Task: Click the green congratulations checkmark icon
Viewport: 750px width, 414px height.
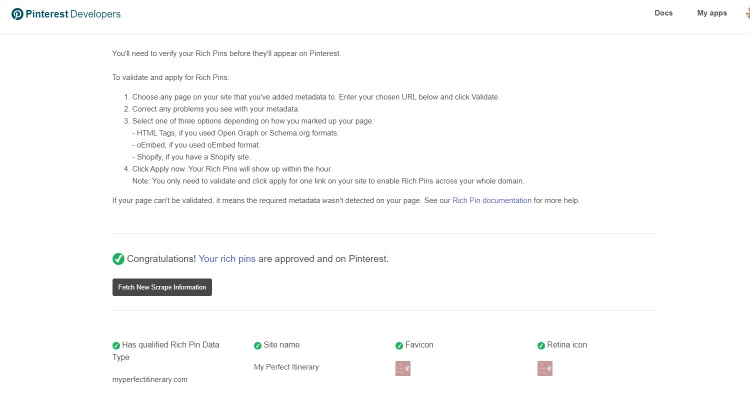Action: (118, 259)
